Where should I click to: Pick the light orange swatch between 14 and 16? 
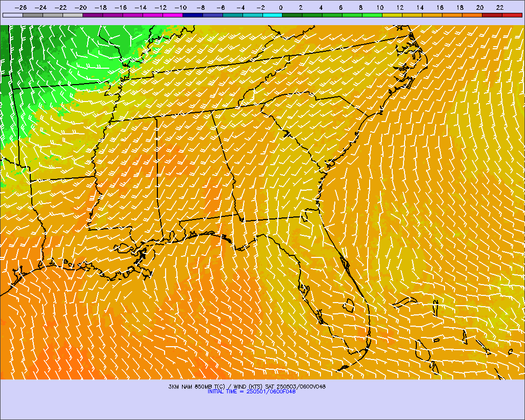point(432,15)
